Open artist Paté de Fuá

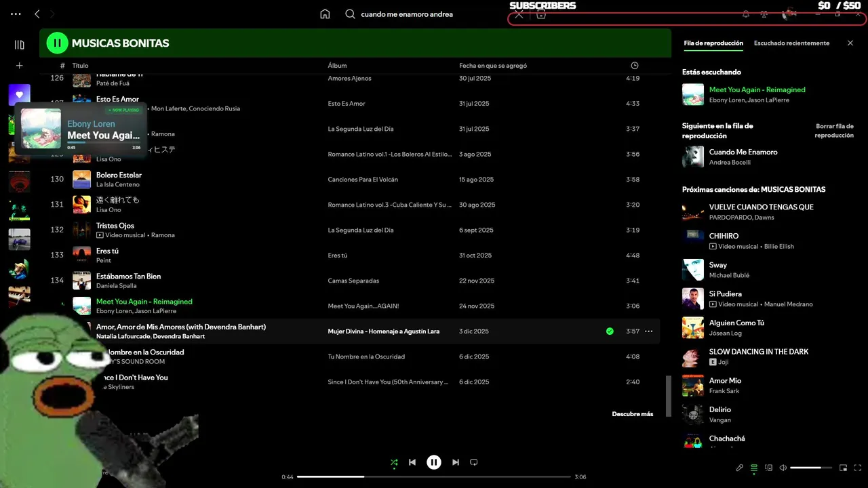pos(113,83)
